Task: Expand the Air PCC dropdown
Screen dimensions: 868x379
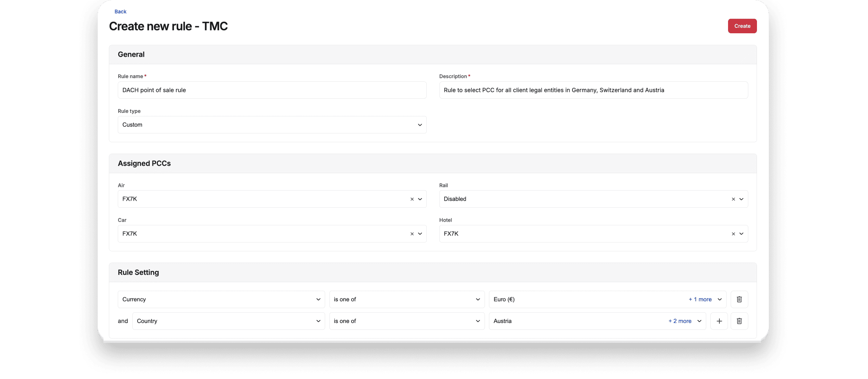Action: click(420, 199)
